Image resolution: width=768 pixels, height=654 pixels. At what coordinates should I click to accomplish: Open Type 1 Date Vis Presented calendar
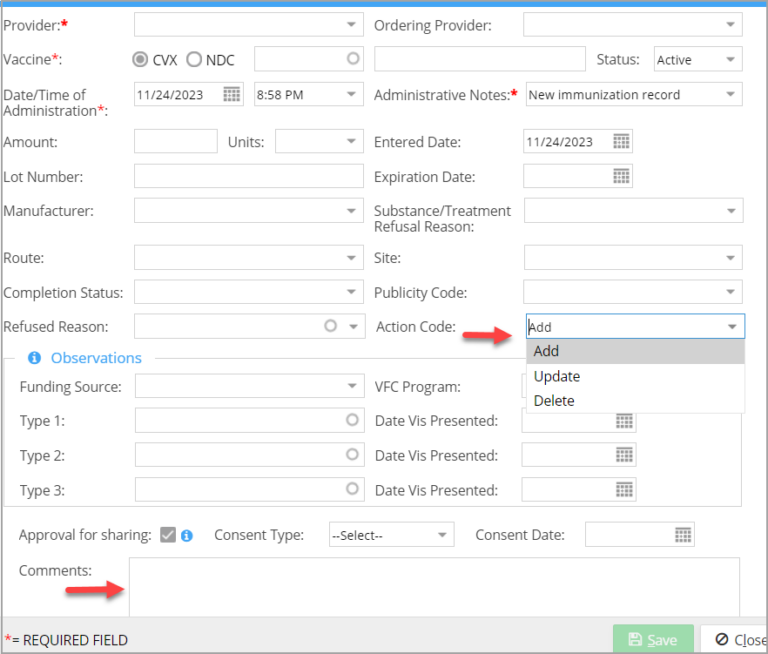(x=624, y=421)
